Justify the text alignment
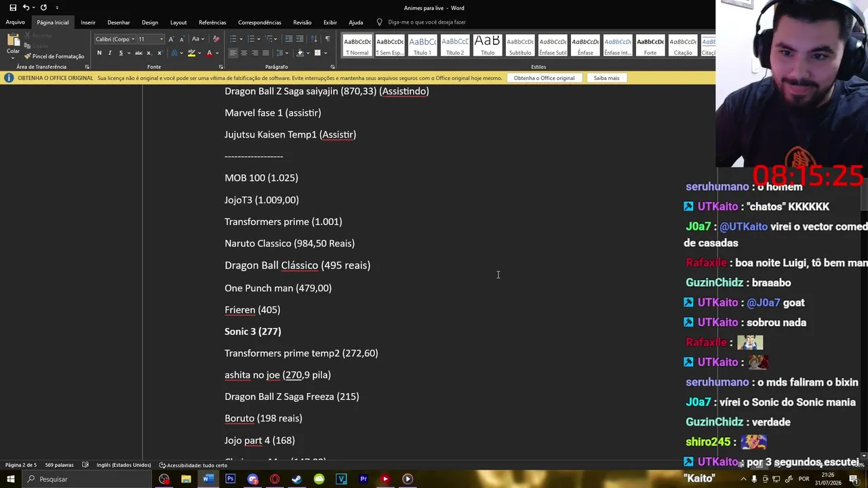 coord(265,53)
